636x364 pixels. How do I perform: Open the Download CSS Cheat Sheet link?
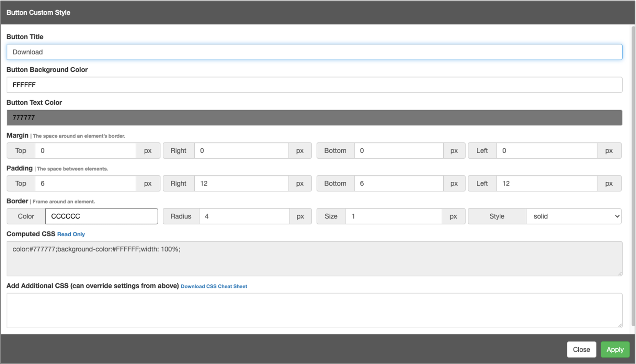click(x=214, y=286)
